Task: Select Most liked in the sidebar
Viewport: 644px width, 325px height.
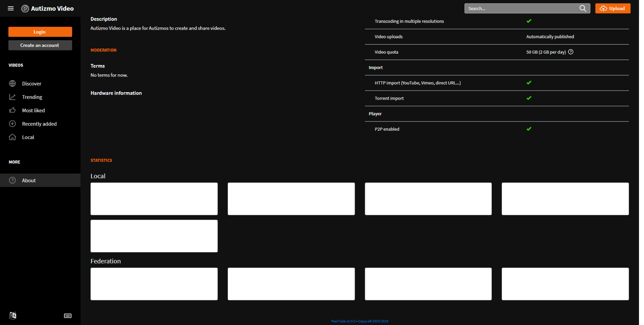Action: point(34,110)
